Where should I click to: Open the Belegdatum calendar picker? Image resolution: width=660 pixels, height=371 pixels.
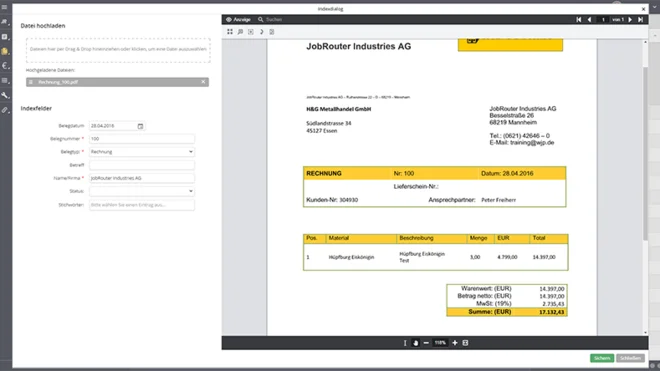click(x=140, y=126)
